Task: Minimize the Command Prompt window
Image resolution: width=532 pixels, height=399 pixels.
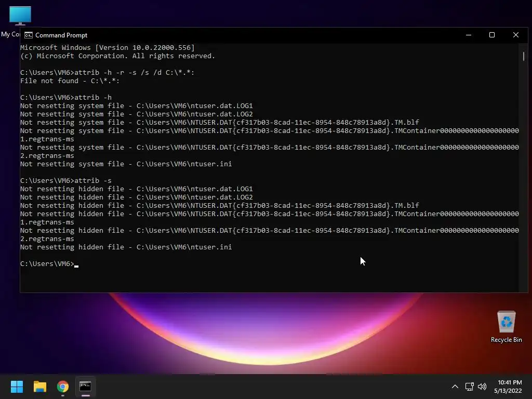Action: (x=469, y=35)
